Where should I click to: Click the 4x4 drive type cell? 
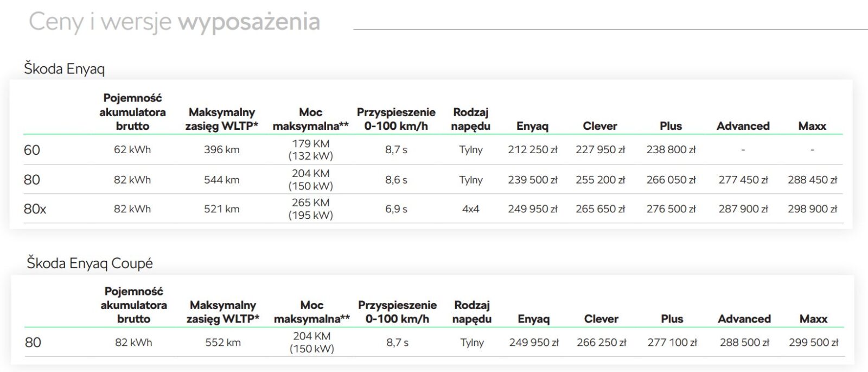coord(470,209)
